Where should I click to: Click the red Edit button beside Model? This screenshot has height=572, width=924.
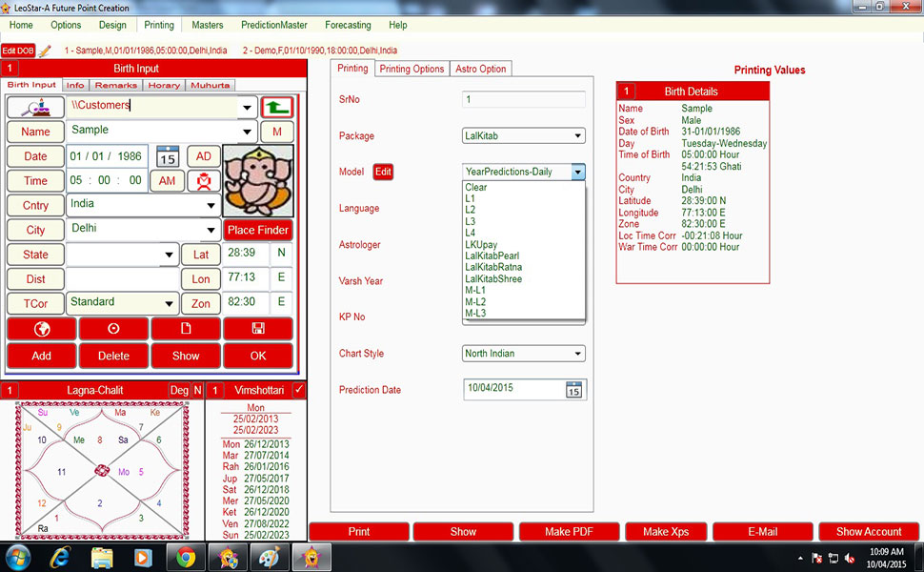point(383,172)
